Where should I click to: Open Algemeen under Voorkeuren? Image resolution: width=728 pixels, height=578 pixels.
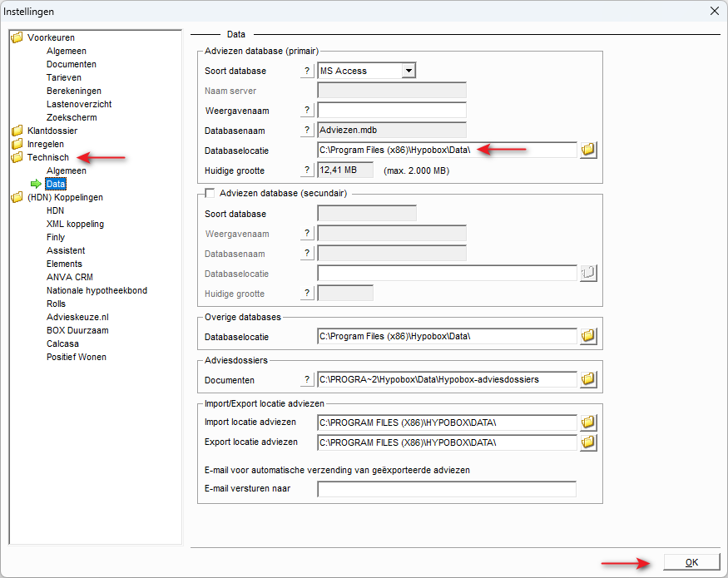[67, 51]
